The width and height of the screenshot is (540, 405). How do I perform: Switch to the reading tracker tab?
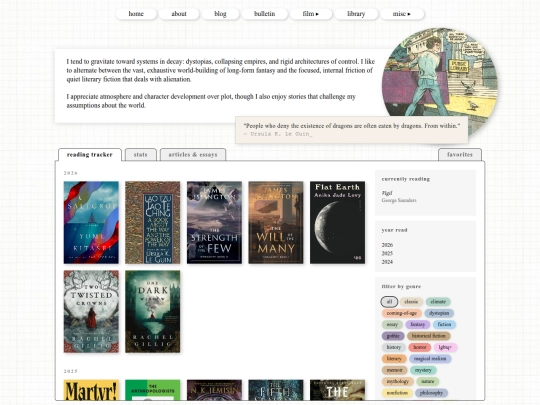coord(90,155)
